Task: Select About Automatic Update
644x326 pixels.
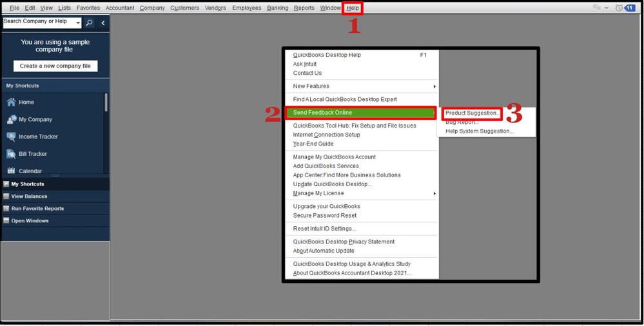Action: (x=362, y=251)
